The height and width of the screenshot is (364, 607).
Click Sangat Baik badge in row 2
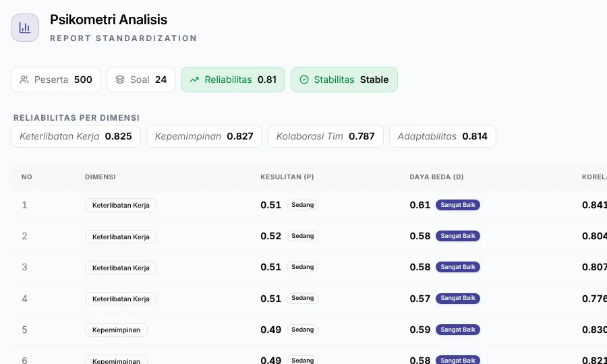(x=458, y=236)
